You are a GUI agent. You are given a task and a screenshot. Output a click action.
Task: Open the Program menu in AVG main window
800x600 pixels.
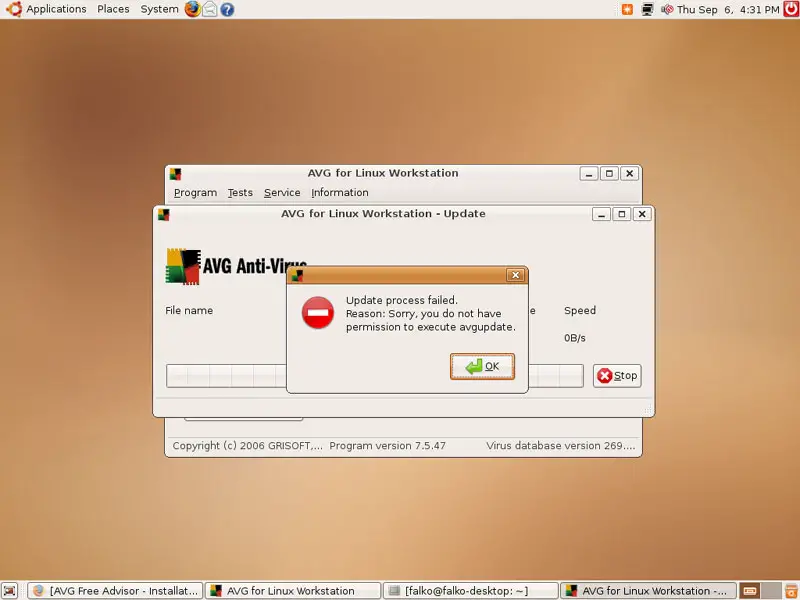tap(195, 193)
